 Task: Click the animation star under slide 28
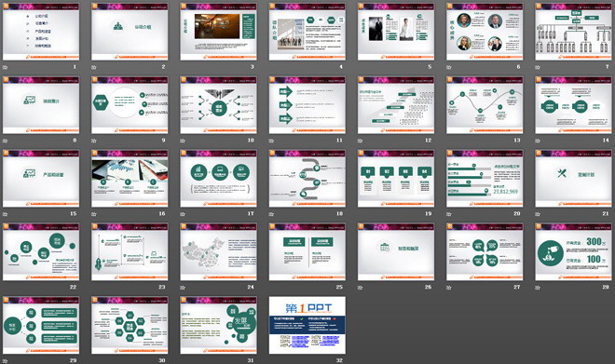[x=538, y=288]
